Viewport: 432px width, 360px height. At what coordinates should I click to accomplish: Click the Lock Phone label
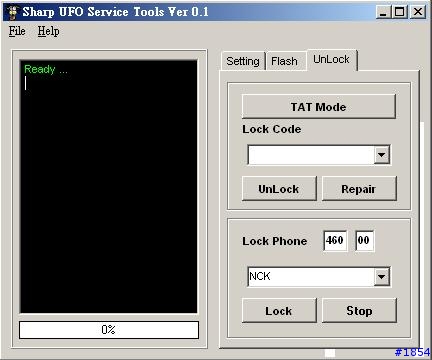(274, 241)
